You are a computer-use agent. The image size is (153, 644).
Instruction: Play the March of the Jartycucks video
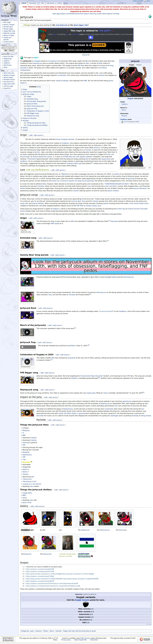27,332
